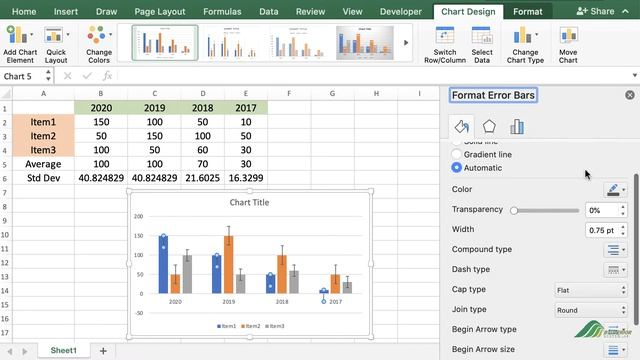Choose the first chart style thumbnail
This screenshot has width=640, height=360.
pyautogui.click(x=165, y=43)
